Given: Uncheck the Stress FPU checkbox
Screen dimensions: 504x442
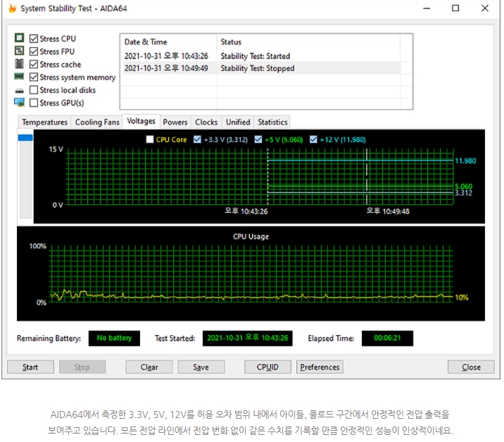Looking at the screenshot, I should click(x=33, y=51).
